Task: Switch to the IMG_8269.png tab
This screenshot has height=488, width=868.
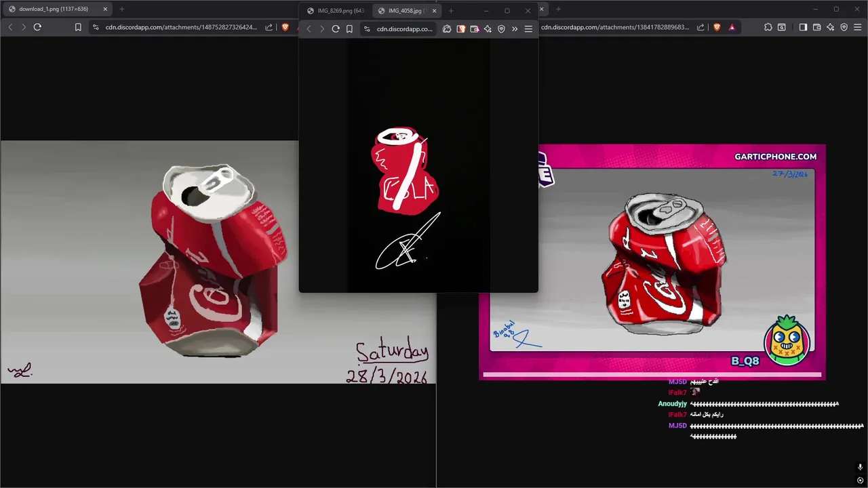Action: (x=336, y=11)
